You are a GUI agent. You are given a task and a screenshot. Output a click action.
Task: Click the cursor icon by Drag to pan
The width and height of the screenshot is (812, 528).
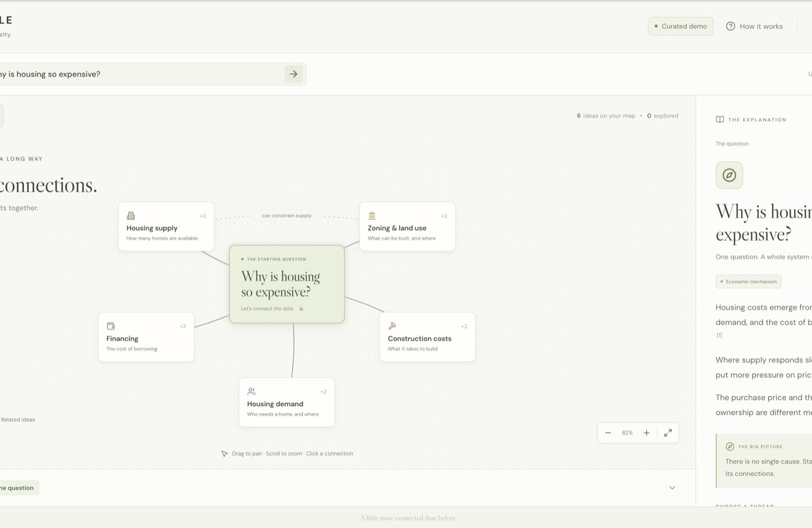pos(224,454)
